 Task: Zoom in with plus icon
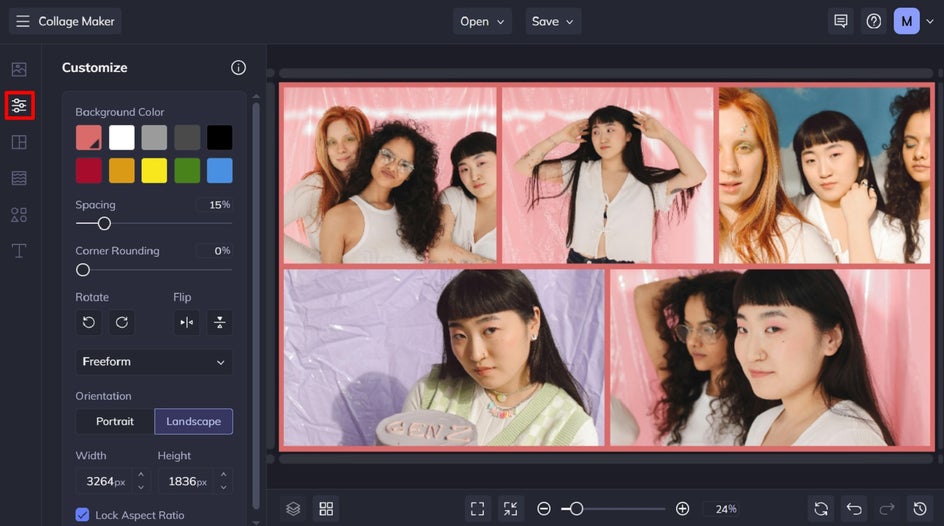tap(682, 509)
